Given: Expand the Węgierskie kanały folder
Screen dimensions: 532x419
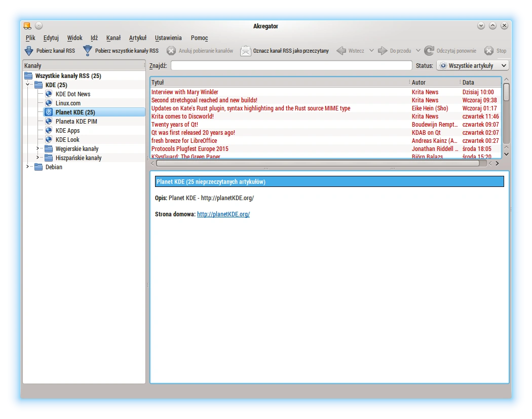Looking at the screenshot, I should point(37,148).
